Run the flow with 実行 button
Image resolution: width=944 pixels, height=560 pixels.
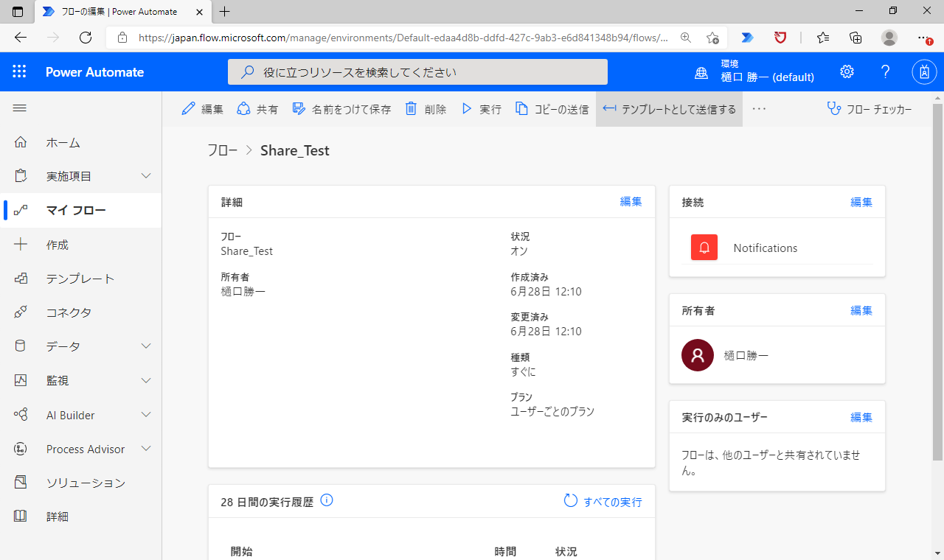point(481,109)
